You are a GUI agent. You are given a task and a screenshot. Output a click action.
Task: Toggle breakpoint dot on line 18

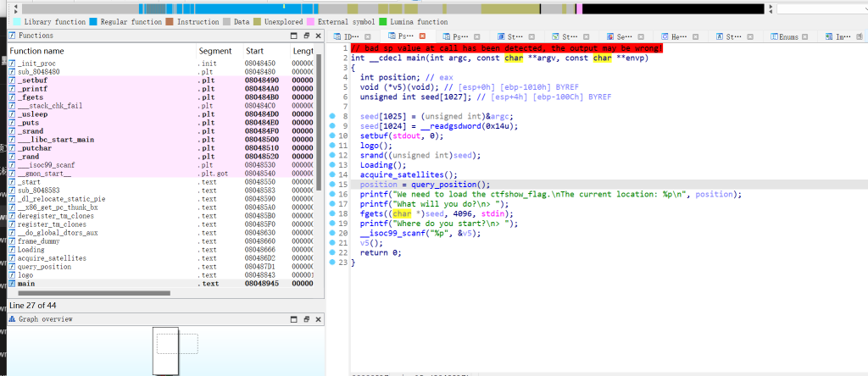(x=332, y=213)
